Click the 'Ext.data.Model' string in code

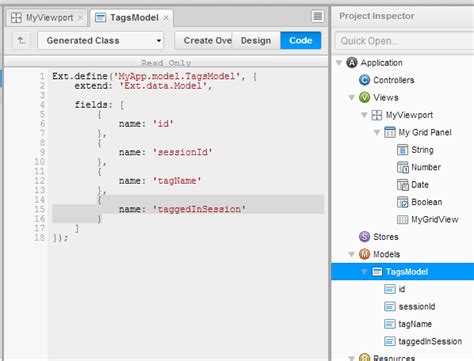click(163, 86)
